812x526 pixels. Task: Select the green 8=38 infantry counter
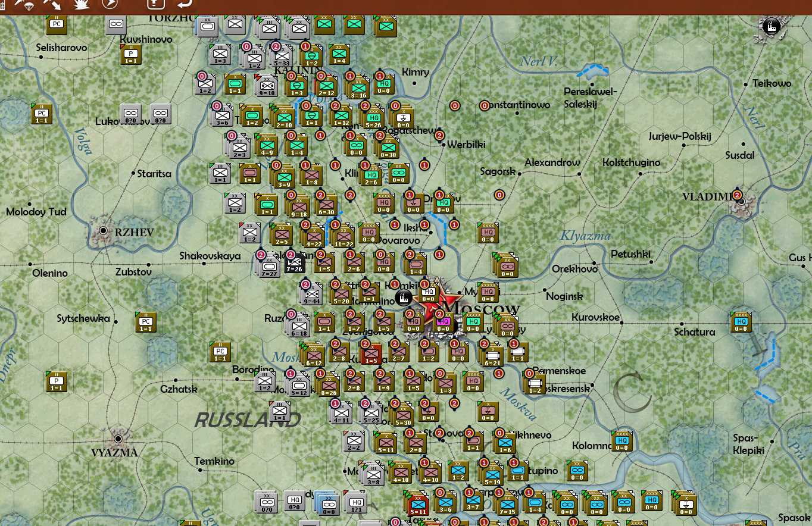[388, 147]
